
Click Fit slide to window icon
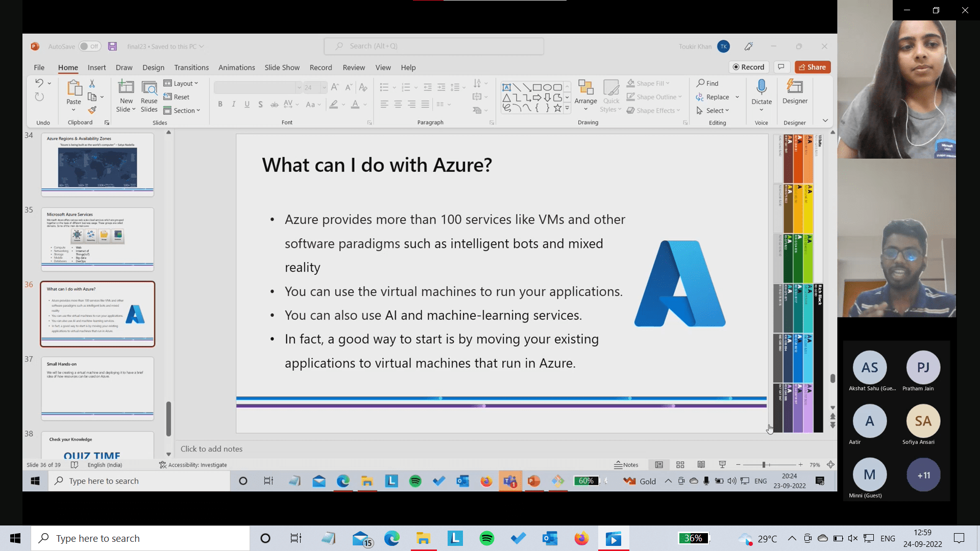[830, 465]
